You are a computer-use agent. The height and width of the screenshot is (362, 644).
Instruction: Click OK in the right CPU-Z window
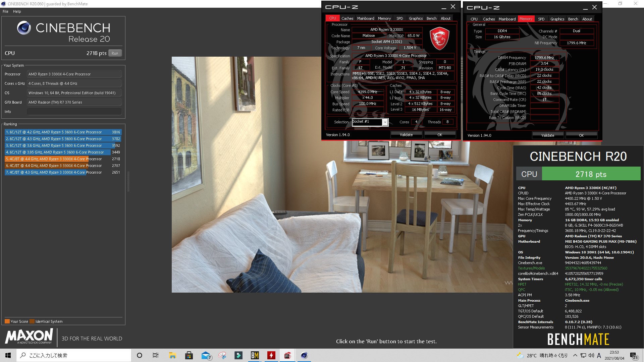(581, 135)
